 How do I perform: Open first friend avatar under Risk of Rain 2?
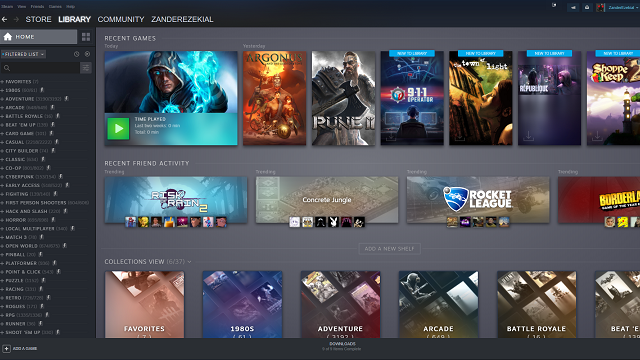click(x=131, y=222)
